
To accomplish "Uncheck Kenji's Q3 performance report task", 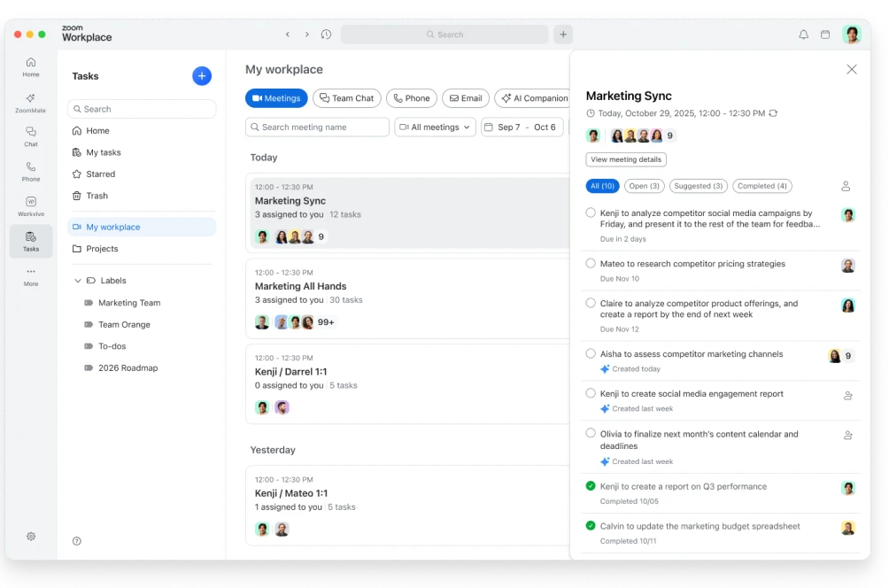I will tap(591, 486).
